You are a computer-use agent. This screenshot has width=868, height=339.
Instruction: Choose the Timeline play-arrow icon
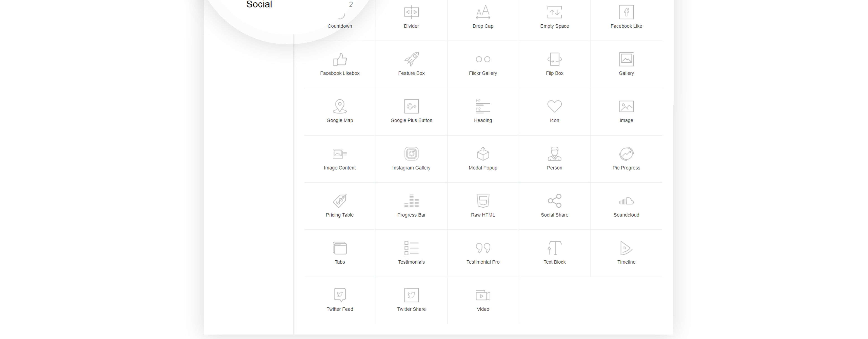tap(626, 248)
